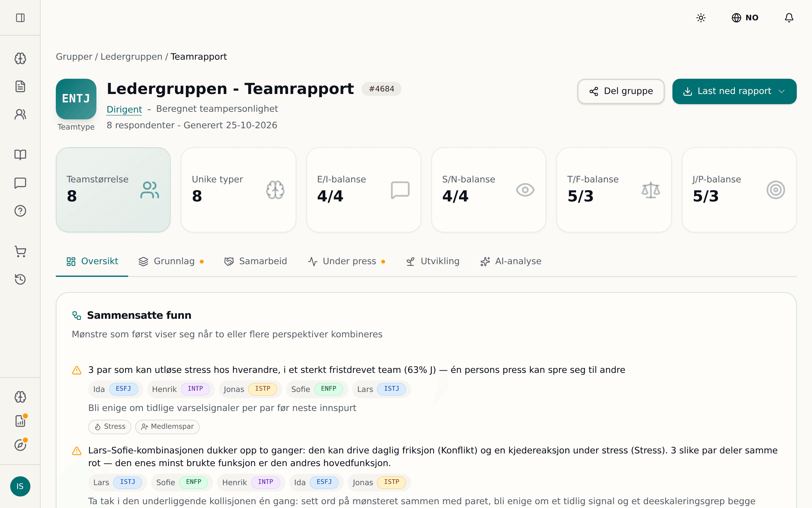
Task: Open the shopping cart icon
Action: (x=20, y=251)
